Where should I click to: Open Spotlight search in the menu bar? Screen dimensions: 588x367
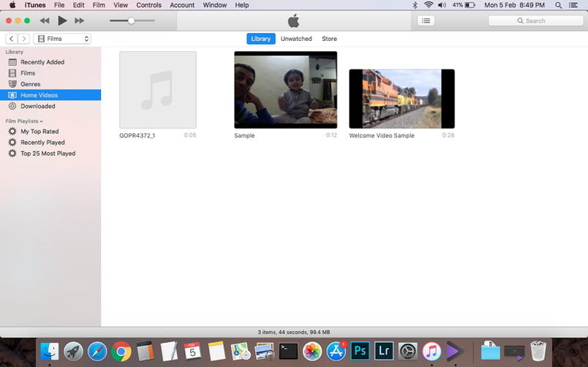click(558, 5)
